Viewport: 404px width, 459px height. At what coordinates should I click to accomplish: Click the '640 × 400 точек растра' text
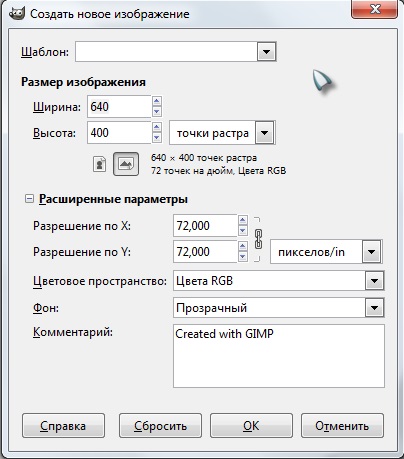pyautogui.click(x=204, y=158)
